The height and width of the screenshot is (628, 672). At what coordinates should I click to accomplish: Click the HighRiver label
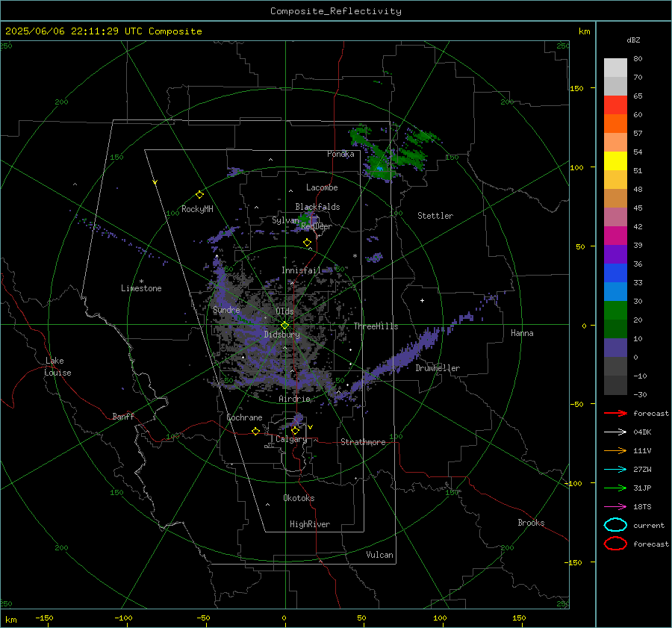(310, 524)
